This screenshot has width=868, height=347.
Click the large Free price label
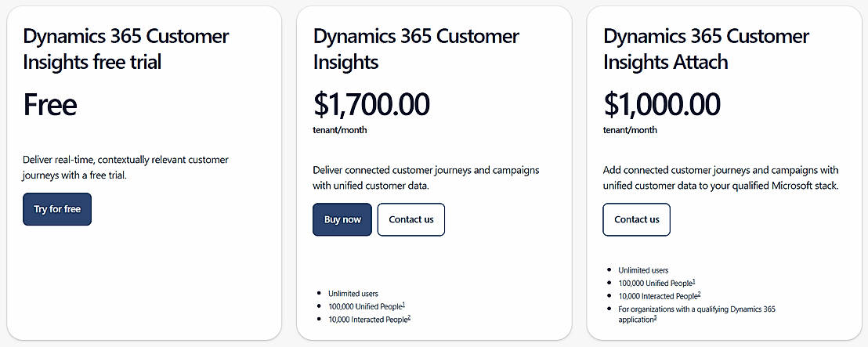pyautogui.click(x=50, y=104)
